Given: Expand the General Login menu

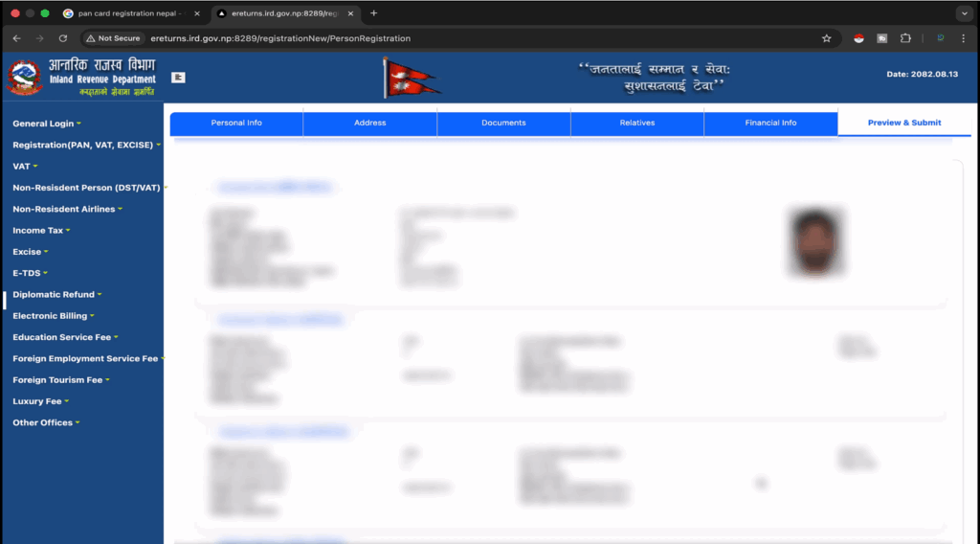Looking at the screenshot, I should pos(46,124).
